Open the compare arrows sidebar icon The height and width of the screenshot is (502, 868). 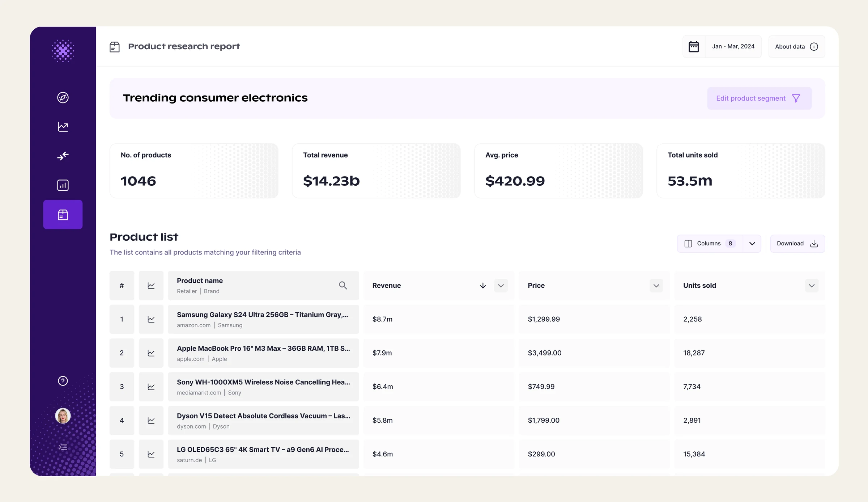pos(63,156)
